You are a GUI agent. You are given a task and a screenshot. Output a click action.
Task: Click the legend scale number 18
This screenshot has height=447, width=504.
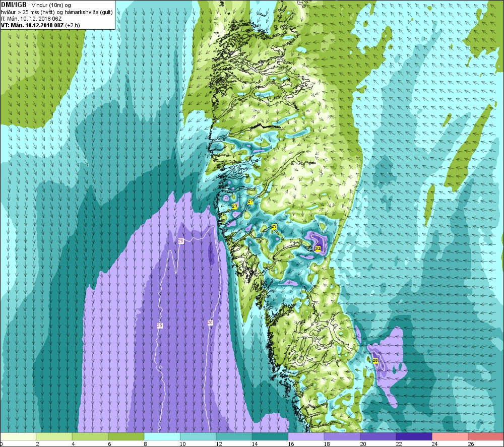click(327, 444)
